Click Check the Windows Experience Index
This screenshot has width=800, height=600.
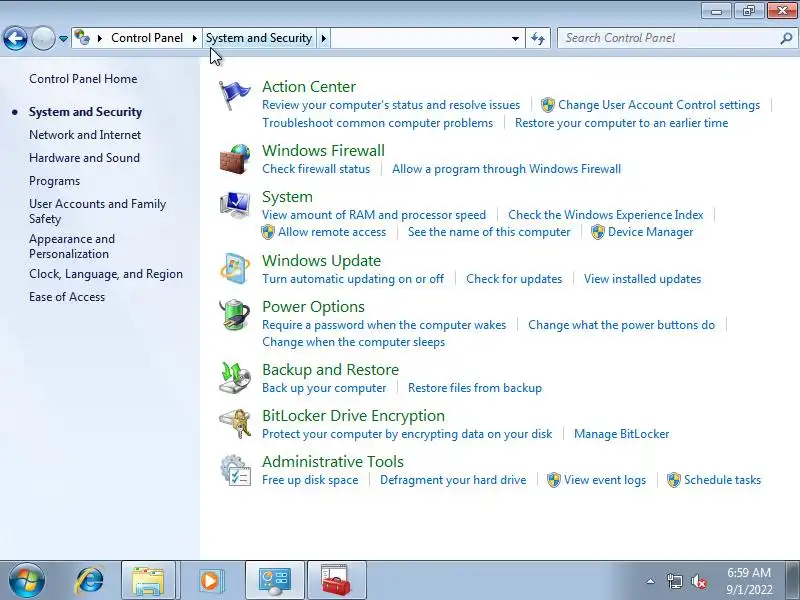tap(606, 215)
